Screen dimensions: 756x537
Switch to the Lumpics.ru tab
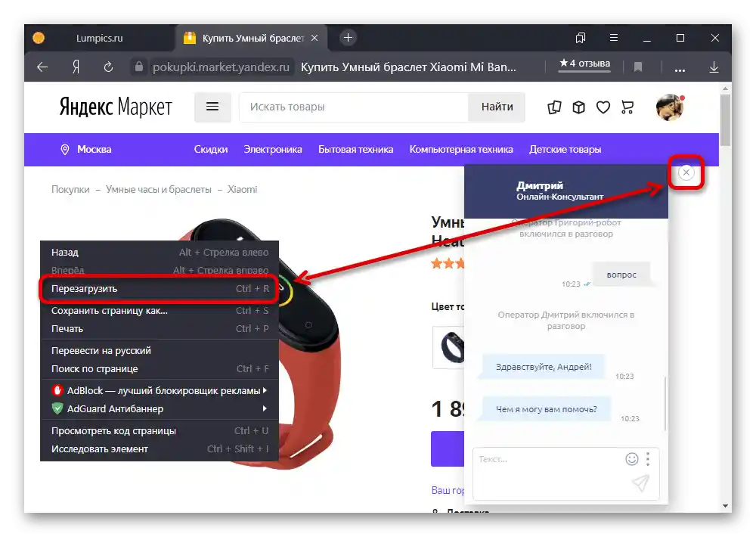tap(99, 38)
